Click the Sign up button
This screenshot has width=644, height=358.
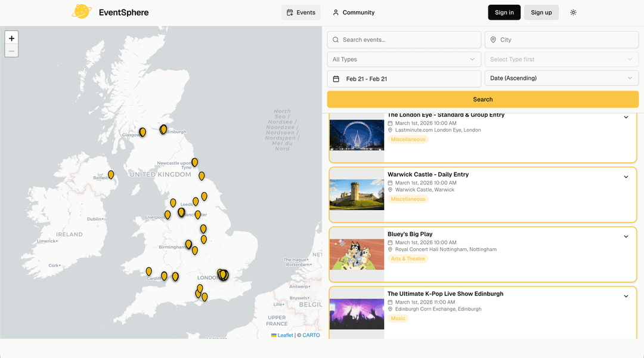click(541, 12)
